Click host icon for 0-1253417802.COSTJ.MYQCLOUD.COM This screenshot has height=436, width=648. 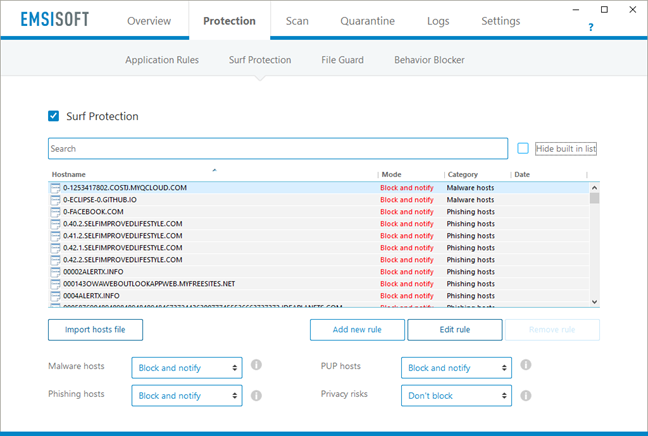(55, 188)
